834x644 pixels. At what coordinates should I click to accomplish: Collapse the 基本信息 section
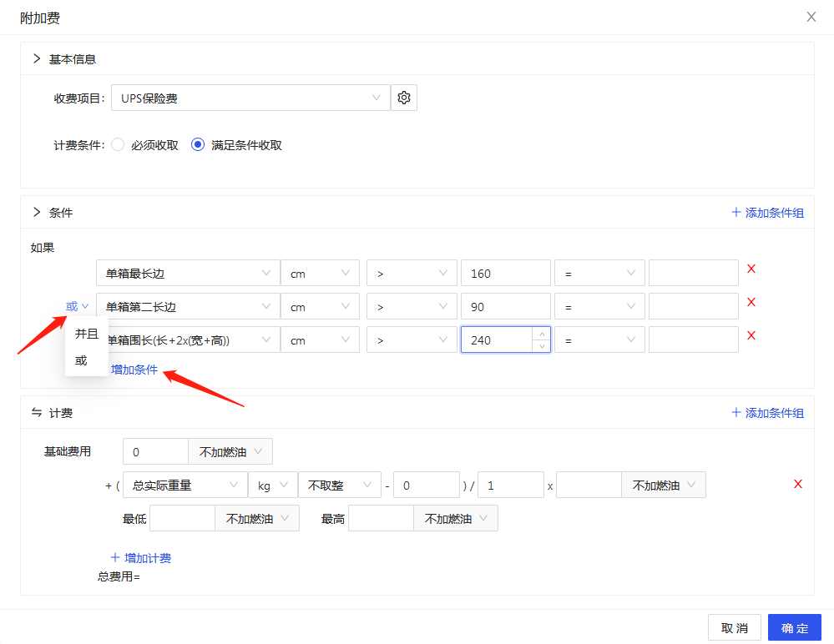(36, 58)
